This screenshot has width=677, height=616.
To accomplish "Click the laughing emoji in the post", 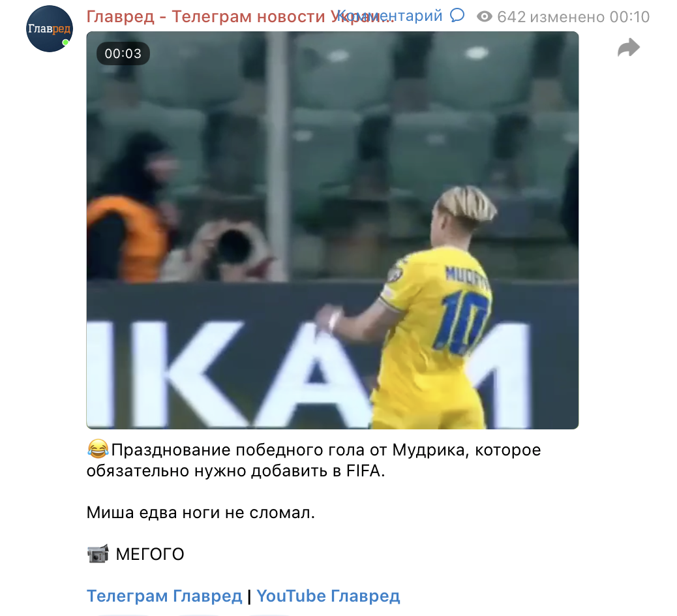I will coord(98,449).
